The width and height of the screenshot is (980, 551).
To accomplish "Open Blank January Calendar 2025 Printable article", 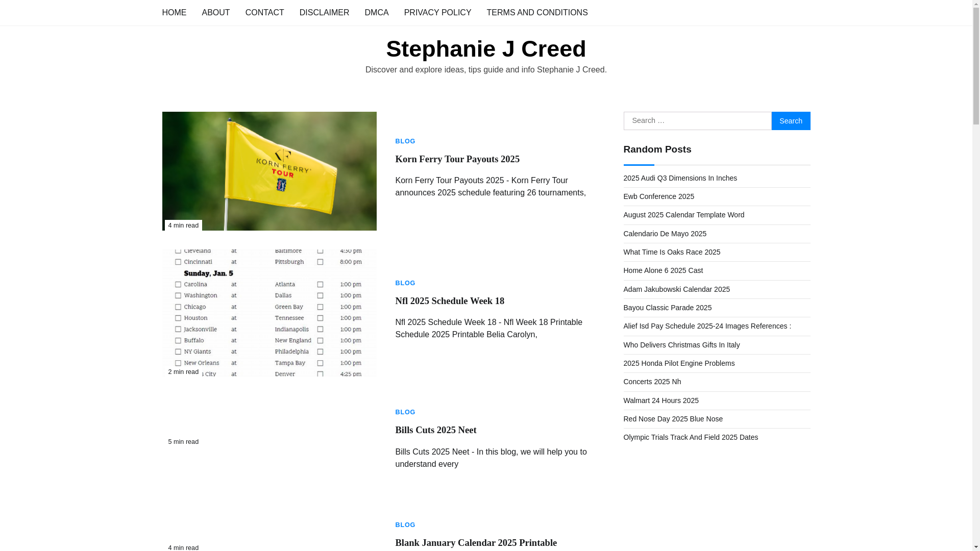I will pos(476,543).
